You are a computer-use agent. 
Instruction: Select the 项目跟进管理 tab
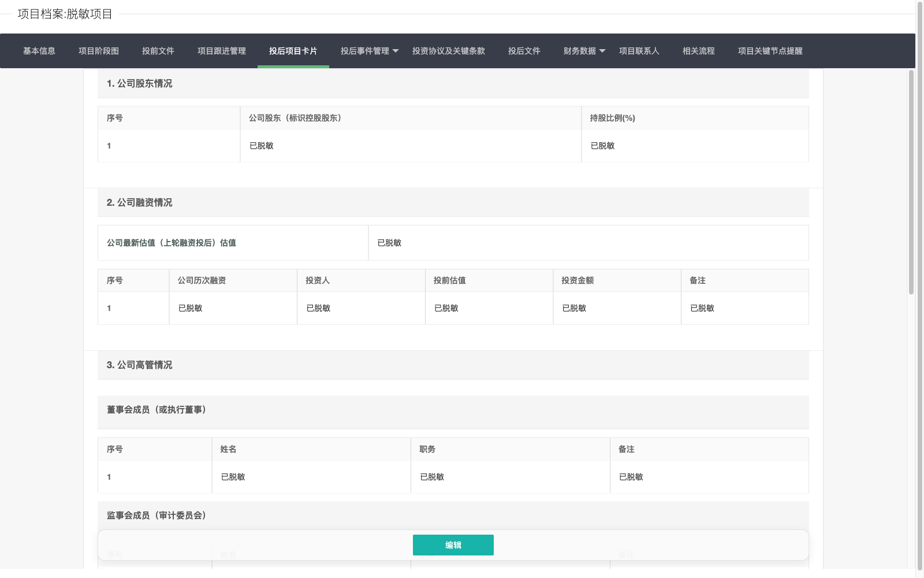222,51
